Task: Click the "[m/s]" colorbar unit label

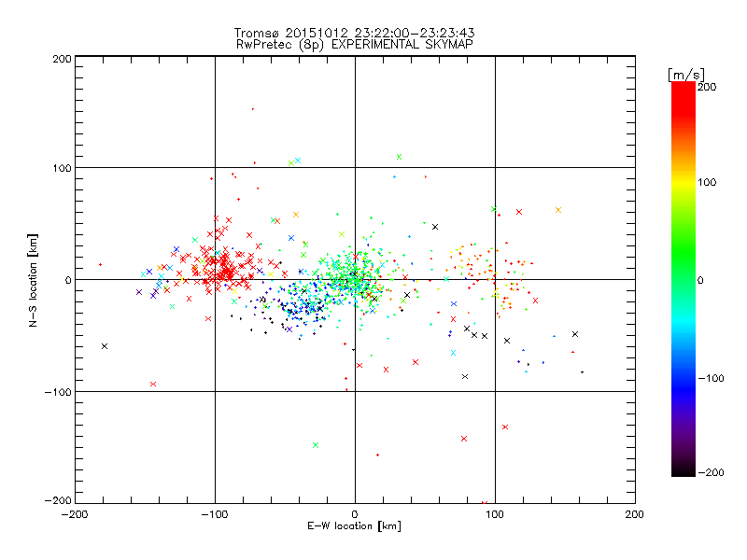Action: pos(685,75)
